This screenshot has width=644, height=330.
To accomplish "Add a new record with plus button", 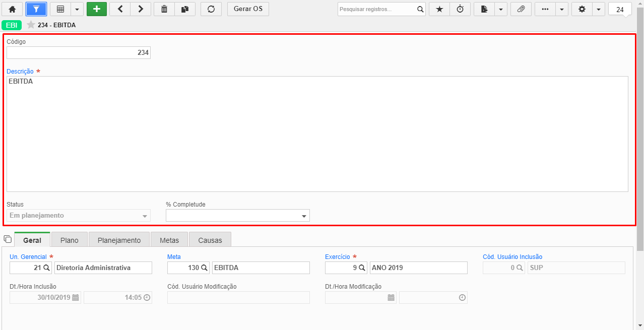I will click(x=97, y=9).
